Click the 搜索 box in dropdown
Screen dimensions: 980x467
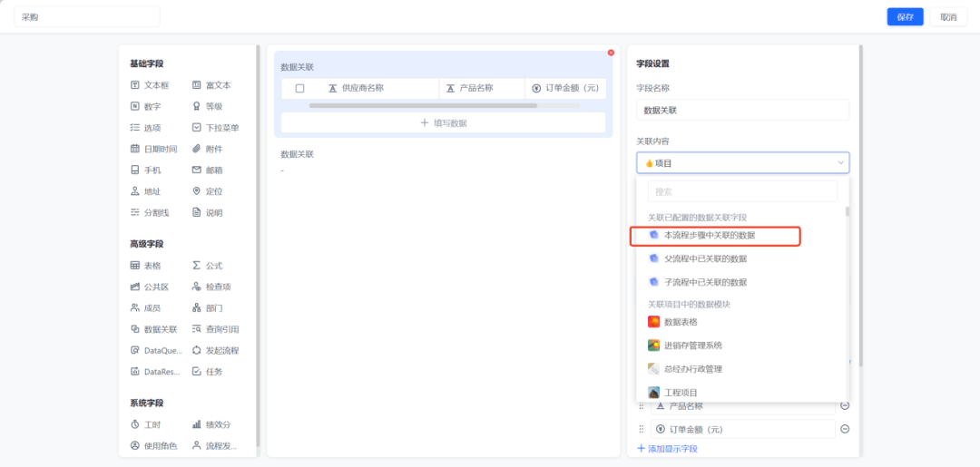click(x=742, y=191)
